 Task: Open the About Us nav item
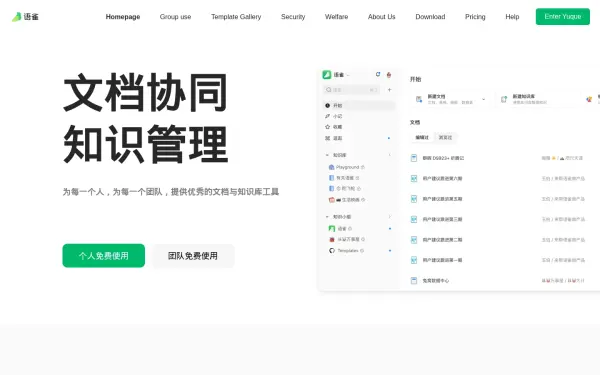coord(382,17)
